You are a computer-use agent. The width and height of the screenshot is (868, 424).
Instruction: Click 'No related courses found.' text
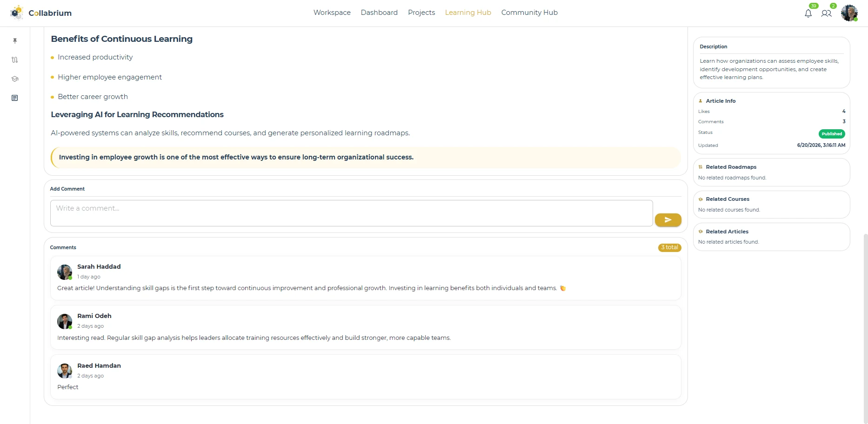(729, 210)
